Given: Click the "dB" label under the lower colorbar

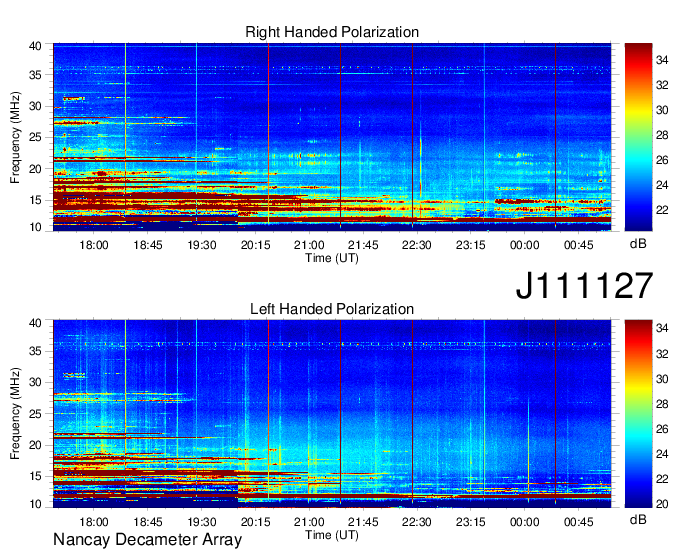Looking at the screenshot, I should point(638,519).
